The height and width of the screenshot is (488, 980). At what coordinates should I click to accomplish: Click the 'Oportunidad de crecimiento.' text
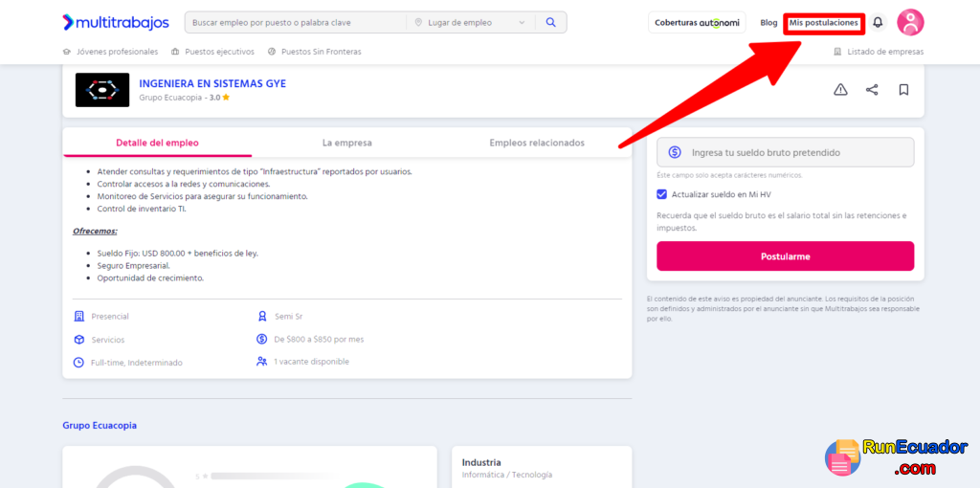click(x=150, y=278)
